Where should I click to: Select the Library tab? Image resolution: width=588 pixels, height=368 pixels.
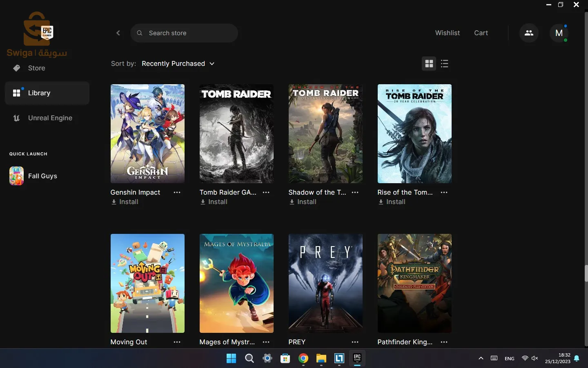40,93
